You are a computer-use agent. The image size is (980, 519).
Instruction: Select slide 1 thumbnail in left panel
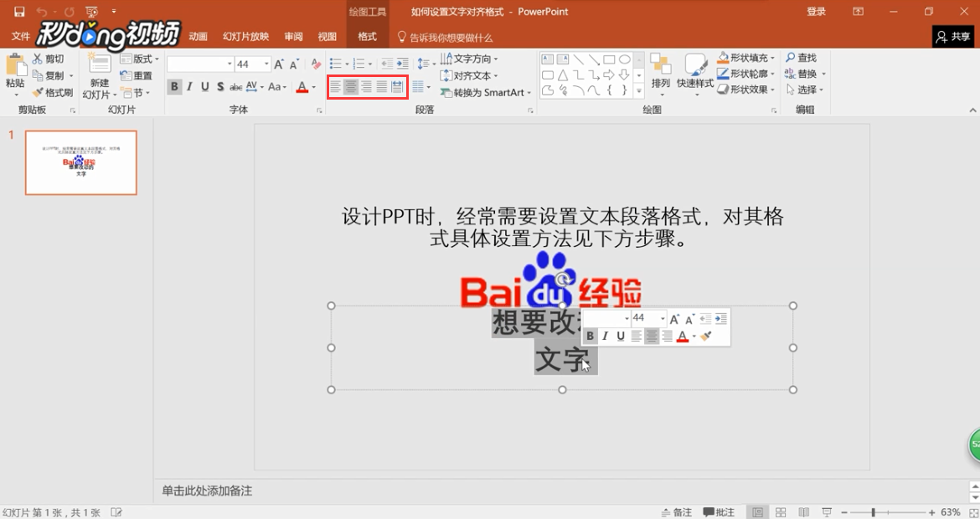(x=81, y=162)
